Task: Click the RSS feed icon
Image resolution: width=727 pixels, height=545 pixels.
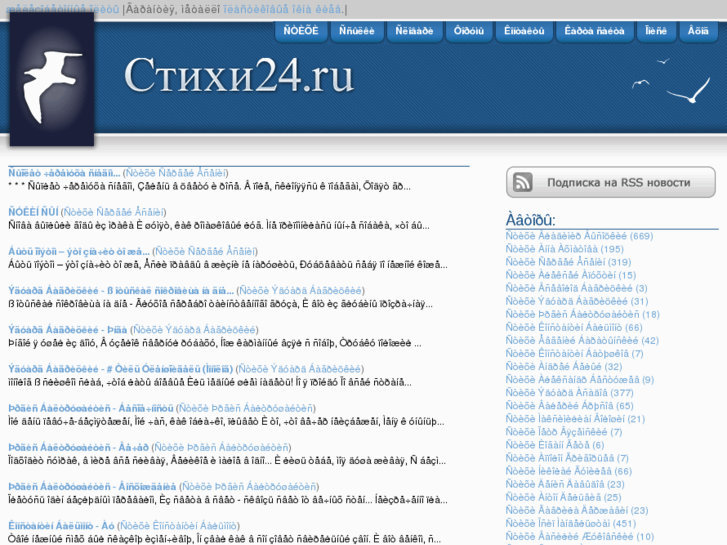Action: 523,182
